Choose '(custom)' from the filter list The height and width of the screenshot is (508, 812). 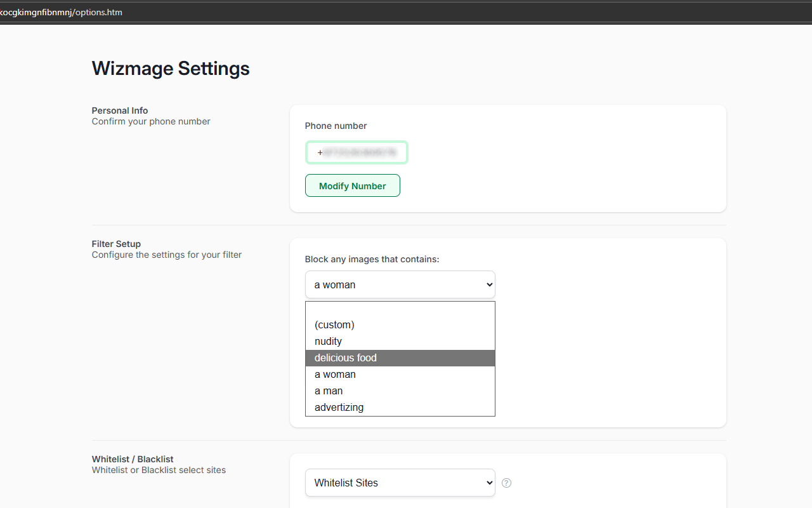point(400,324)
